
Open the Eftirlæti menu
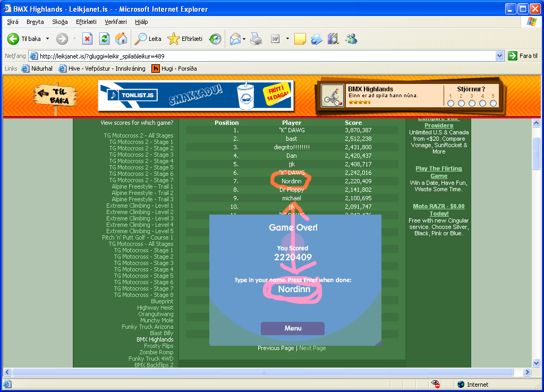pos(86,22)
